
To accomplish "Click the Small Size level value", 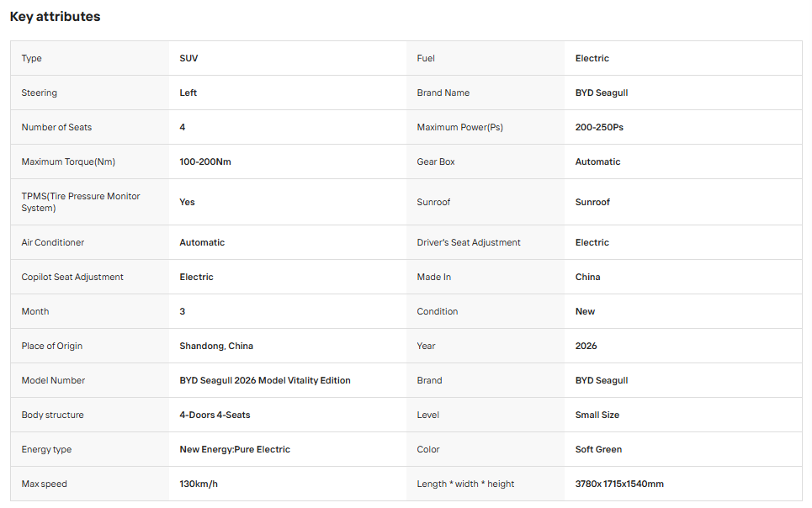I will click(597, 415).
